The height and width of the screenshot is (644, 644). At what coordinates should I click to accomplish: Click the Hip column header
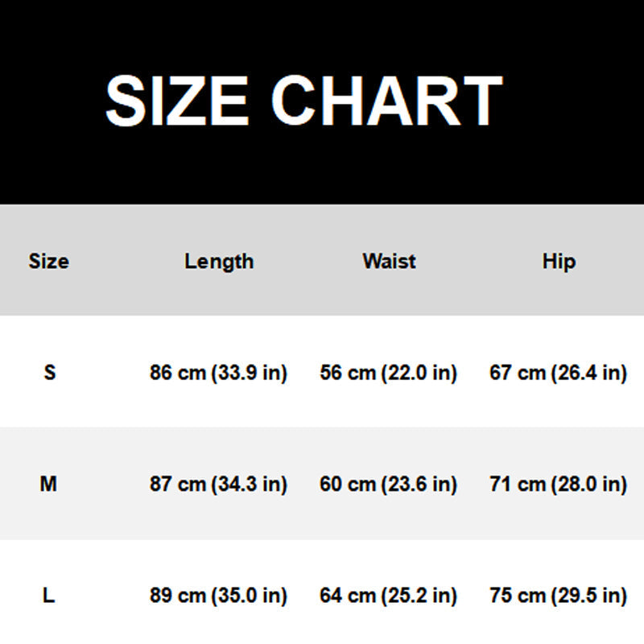(x=559, y=261)
